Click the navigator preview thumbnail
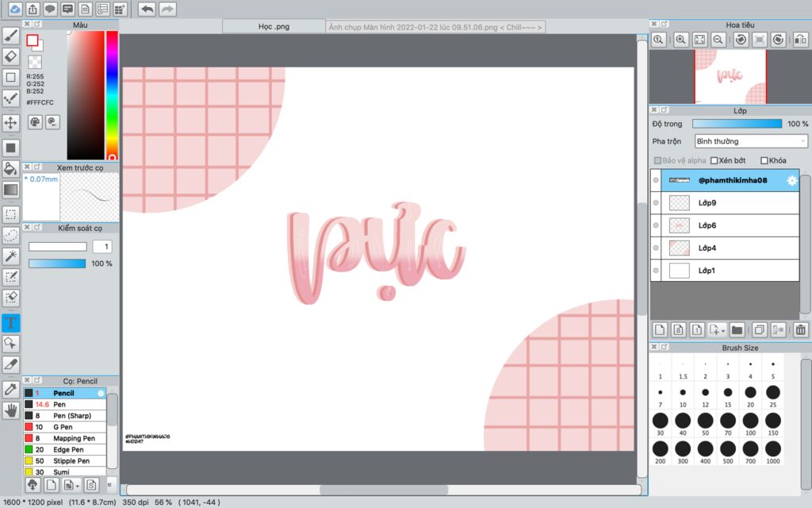 (730, 77)
